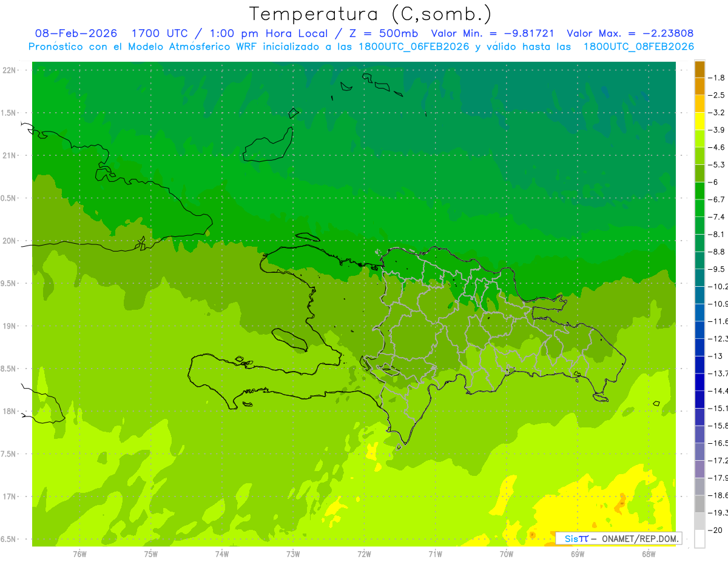Click the '-6' colorbar value
Image resolution: width=728 pixels, height=562 pixels.
[x=713, y=182]
